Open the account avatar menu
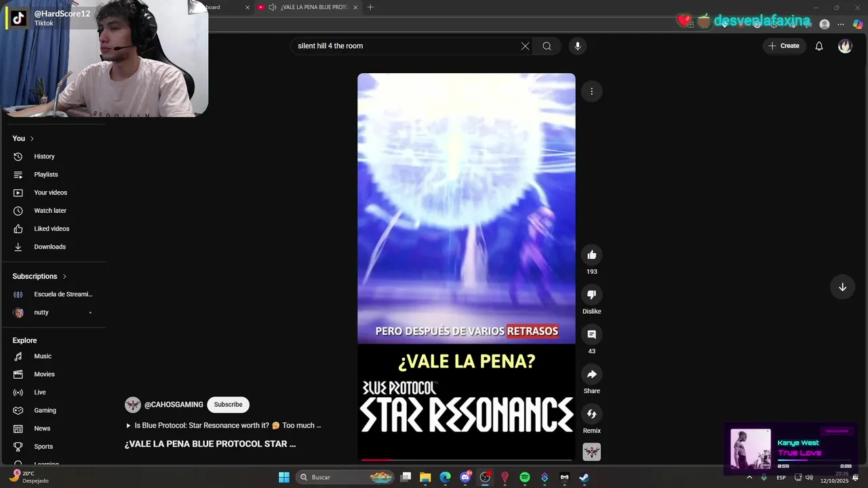Screen dimensions: 868x488 coord(845,46)
